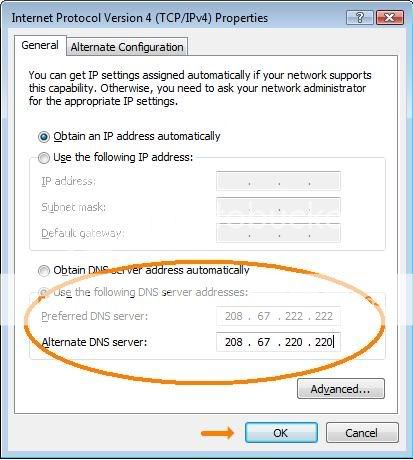Image resolution: width=413 pixels, height=460 pixels.
Task: Click the IP address input field
Action: 278,181
